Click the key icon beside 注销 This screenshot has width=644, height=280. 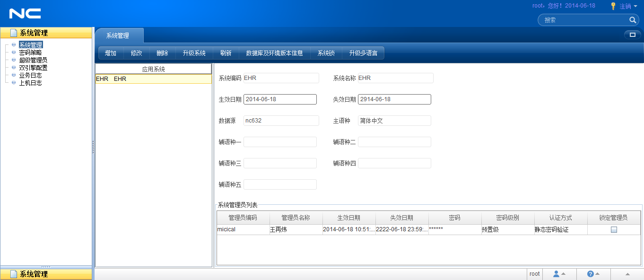[613, 6]
